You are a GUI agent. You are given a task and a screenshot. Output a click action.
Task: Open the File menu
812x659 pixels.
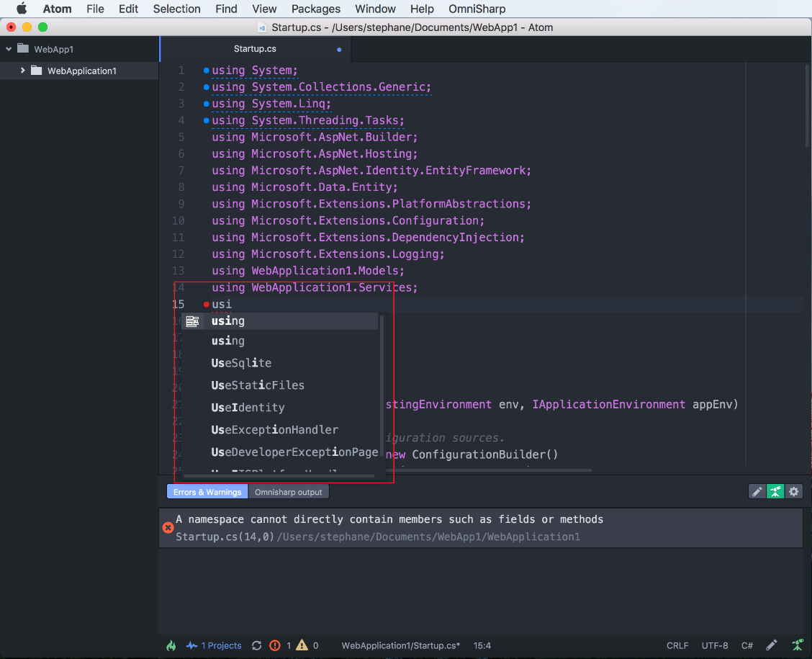pyautogui.click(x=95, y=9)
